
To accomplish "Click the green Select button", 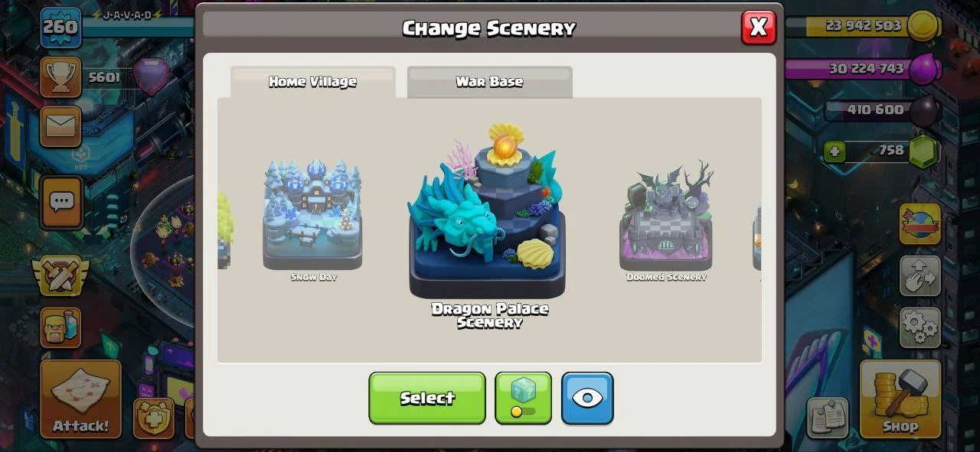I will [x=427, y=398].
